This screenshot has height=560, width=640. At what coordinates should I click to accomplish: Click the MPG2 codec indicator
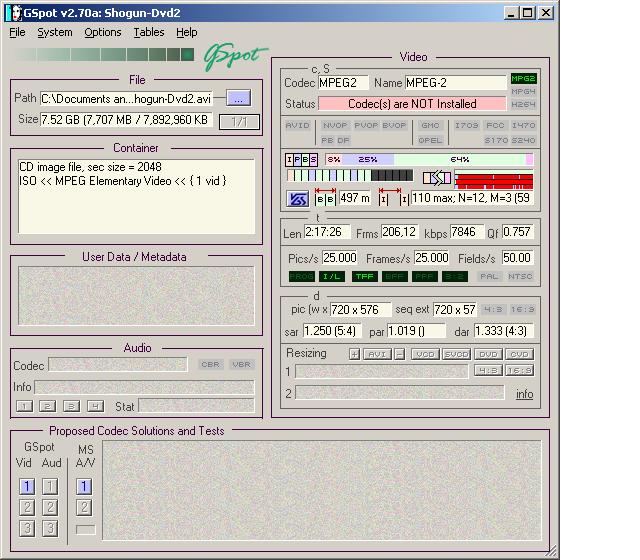click(x=523, y=78)
